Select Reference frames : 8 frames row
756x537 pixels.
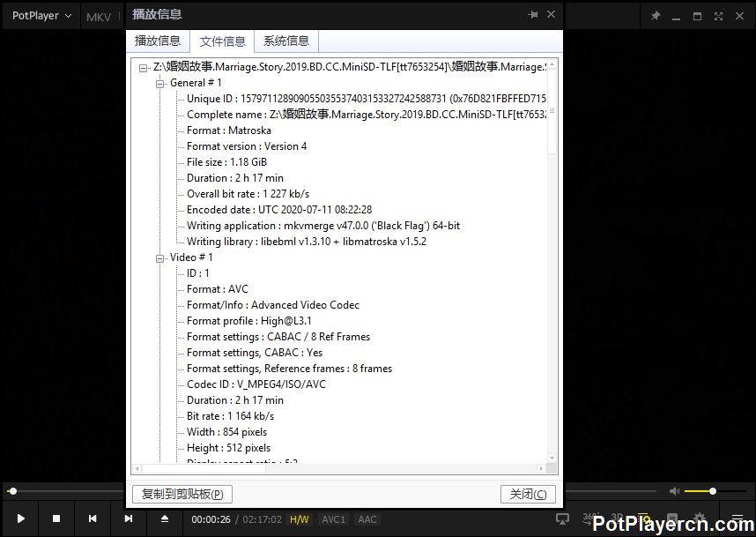pos(289,369)
